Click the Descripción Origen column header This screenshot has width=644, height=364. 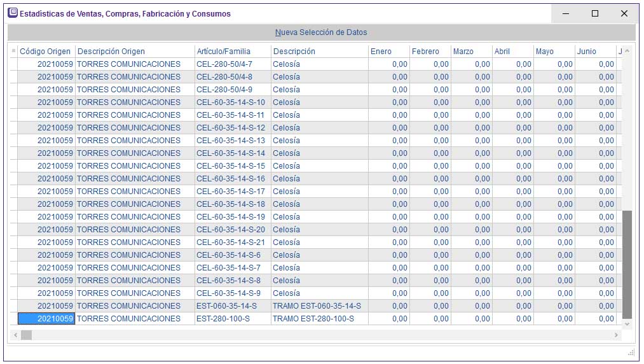tap(134, 52)
